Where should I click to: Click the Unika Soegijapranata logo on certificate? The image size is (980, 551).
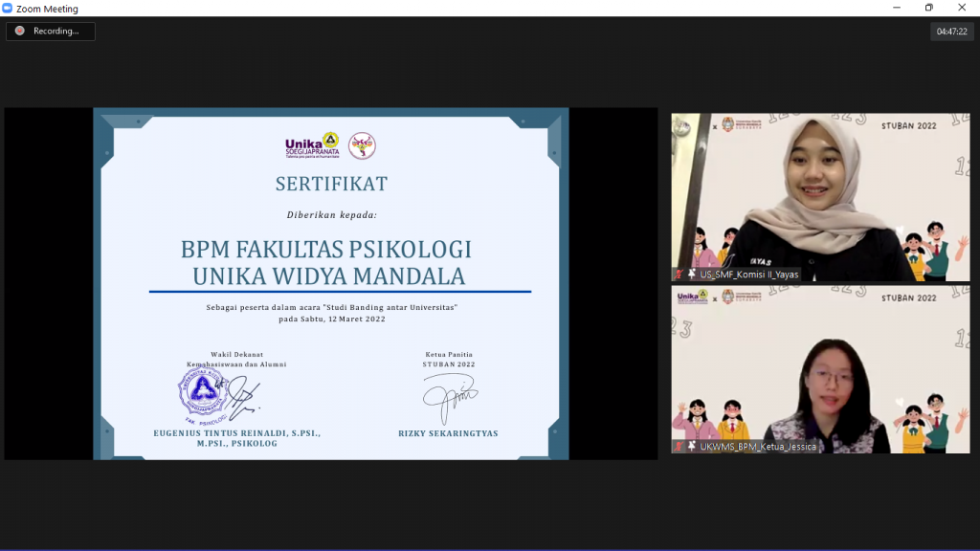point(313,145)
